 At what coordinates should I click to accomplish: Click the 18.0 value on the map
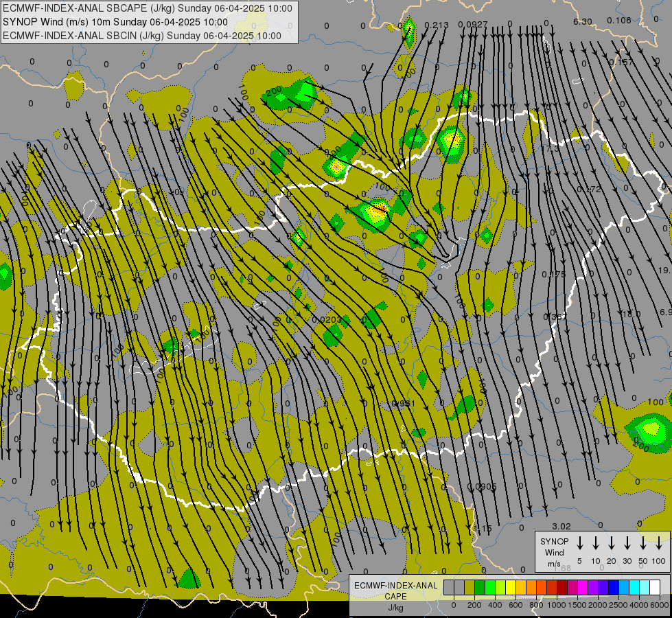(631, 314)
